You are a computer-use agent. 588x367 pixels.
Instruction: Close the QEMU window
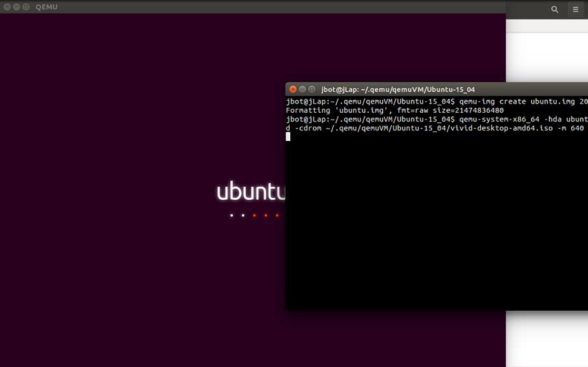(x=7, y=7)
